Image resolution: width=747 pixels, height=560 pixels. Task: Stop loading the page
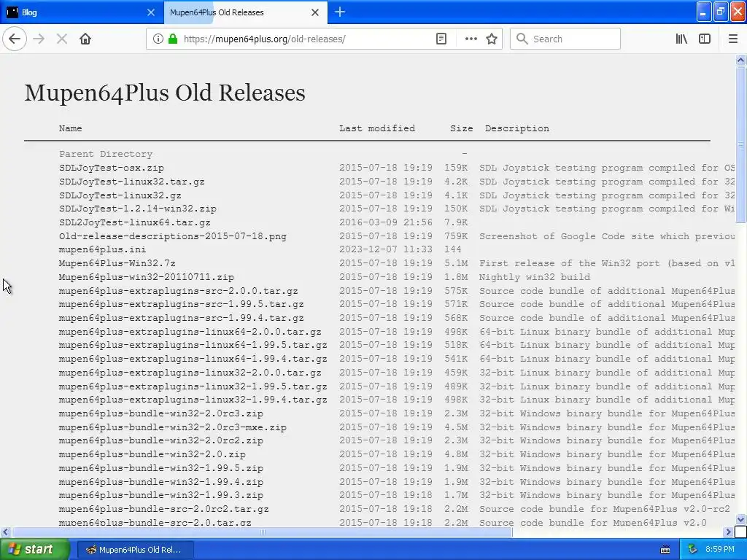point(61,39)
